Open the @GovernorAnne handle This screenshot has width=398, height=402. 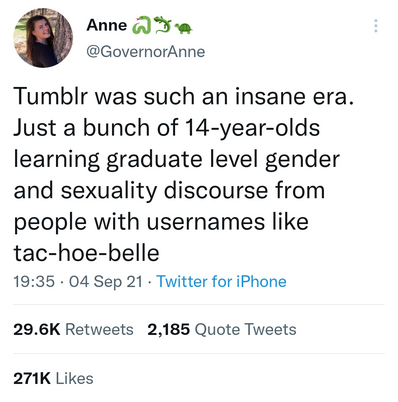(x=146, y=52)
